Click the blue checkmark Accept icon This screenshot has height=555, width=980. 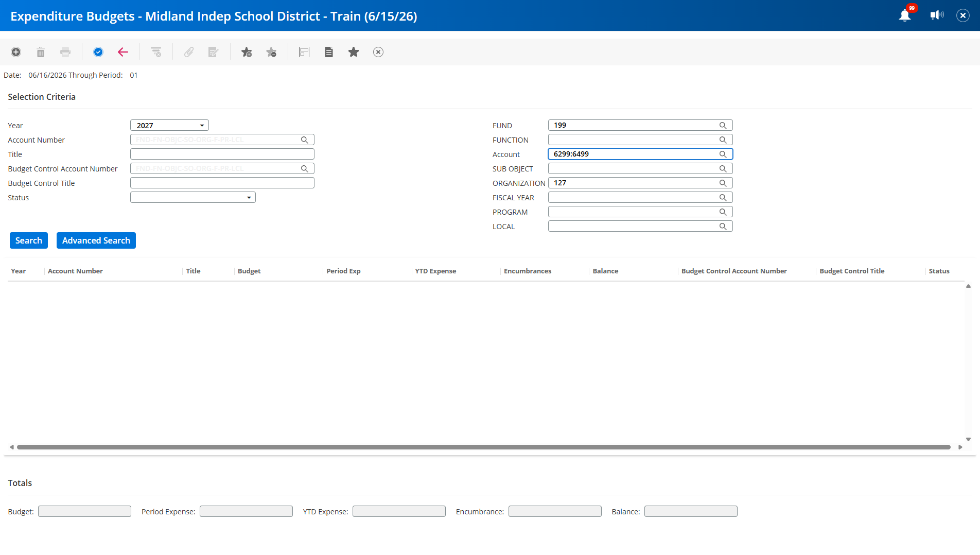coord(98,52)
